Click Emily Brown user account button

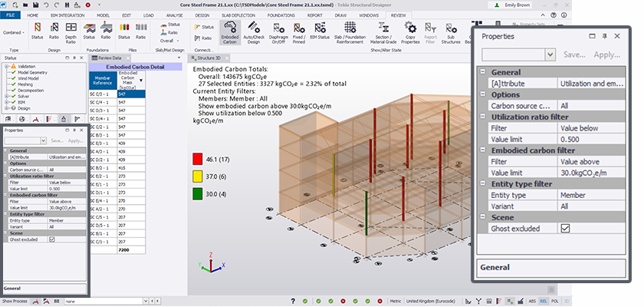511,5
